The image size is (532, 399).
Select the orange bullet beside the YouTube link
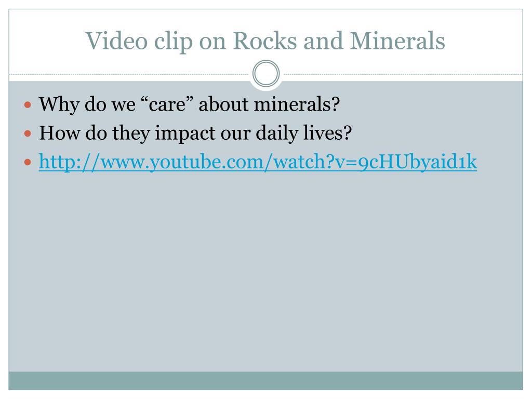tap(28, 162)
